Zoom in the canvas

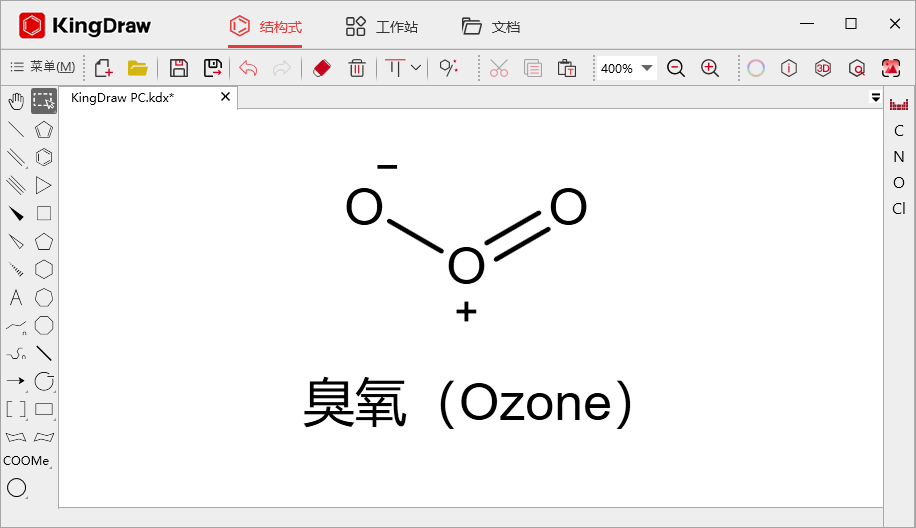[710, 68]
